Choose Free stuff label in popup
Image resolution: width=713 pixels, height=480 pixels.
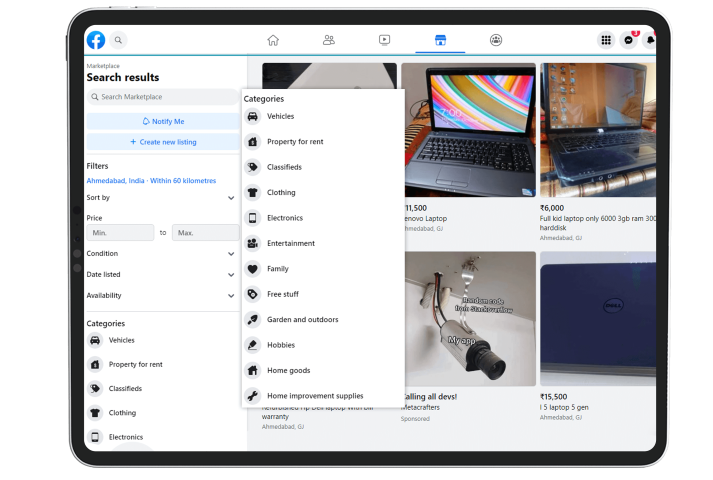click(x=283, y=295)
